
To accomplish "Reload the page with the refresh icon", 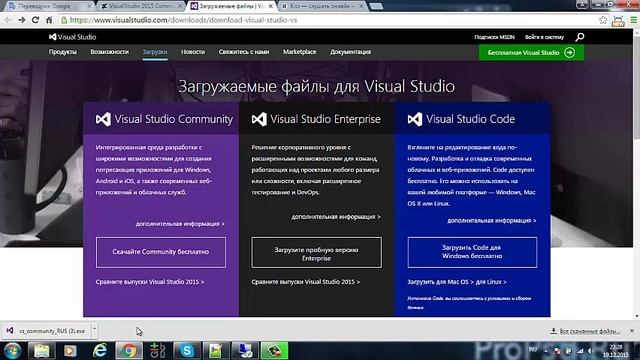I will tap(36, 20).
